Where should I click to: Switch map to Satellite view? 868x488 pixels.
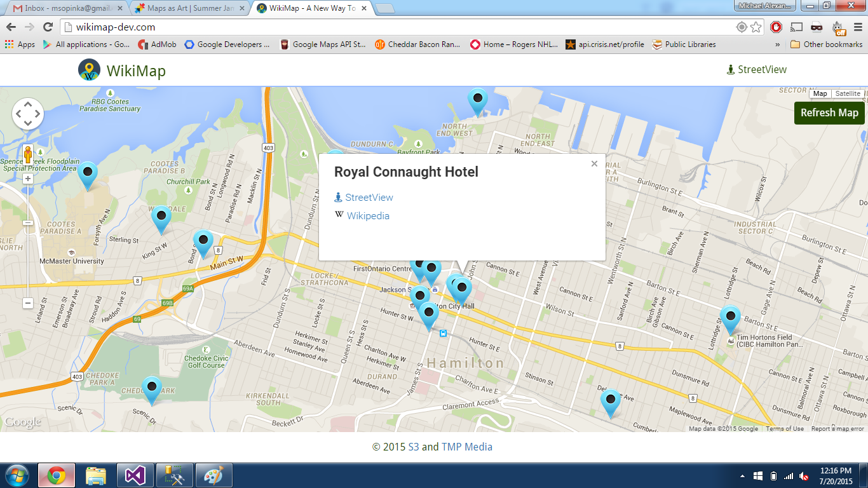847,93
